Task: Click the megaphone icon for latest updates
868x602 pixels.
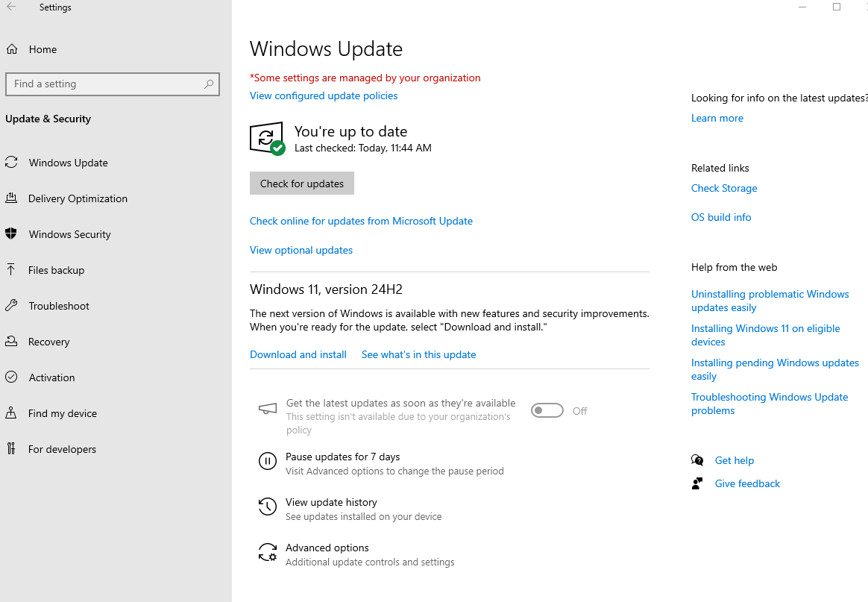Action: click(x=268, y=410)
